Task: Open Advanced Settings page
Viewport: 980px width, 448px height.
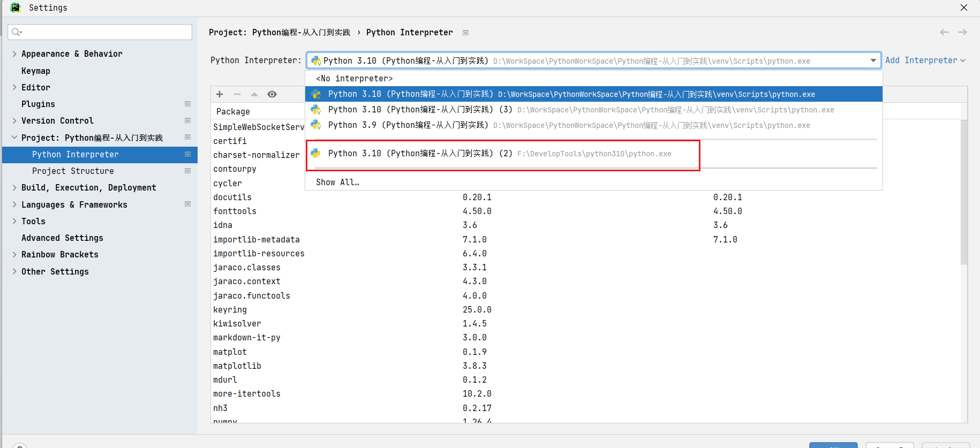Action: click(62, 238)
